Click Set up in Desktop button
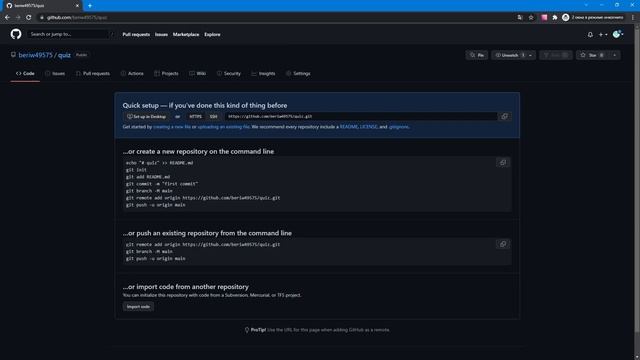Screen dimensions: 640x360 (147, 117)
